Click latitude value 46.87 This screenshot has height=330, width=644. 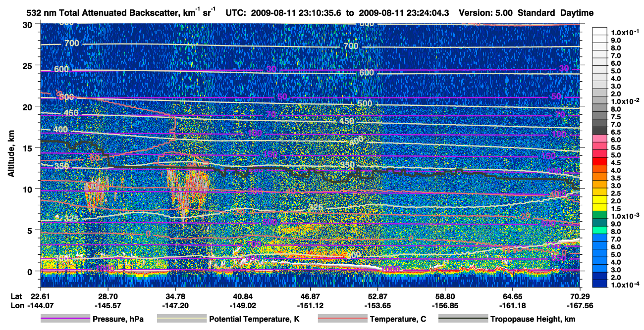310,296
